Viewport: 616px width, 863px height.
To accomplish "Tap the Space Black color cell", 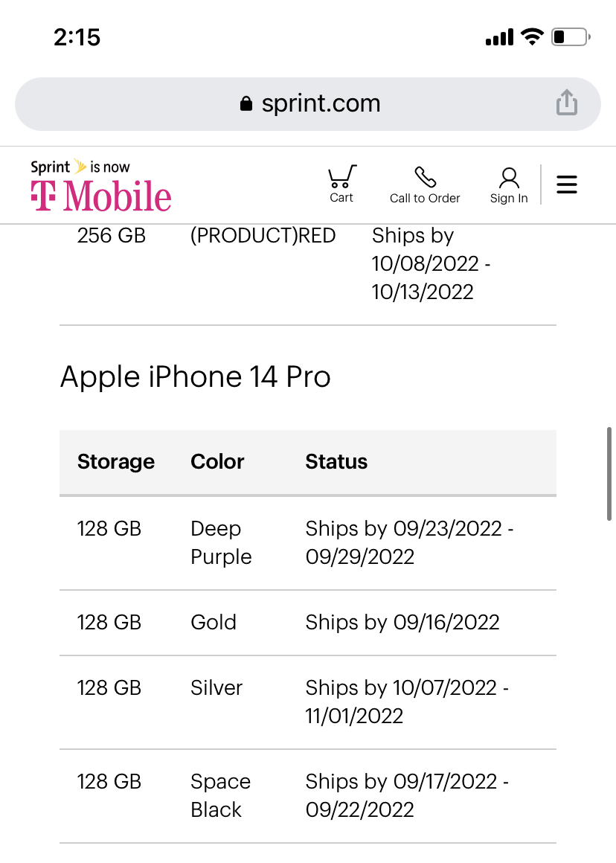I will (x=220, y=795).
